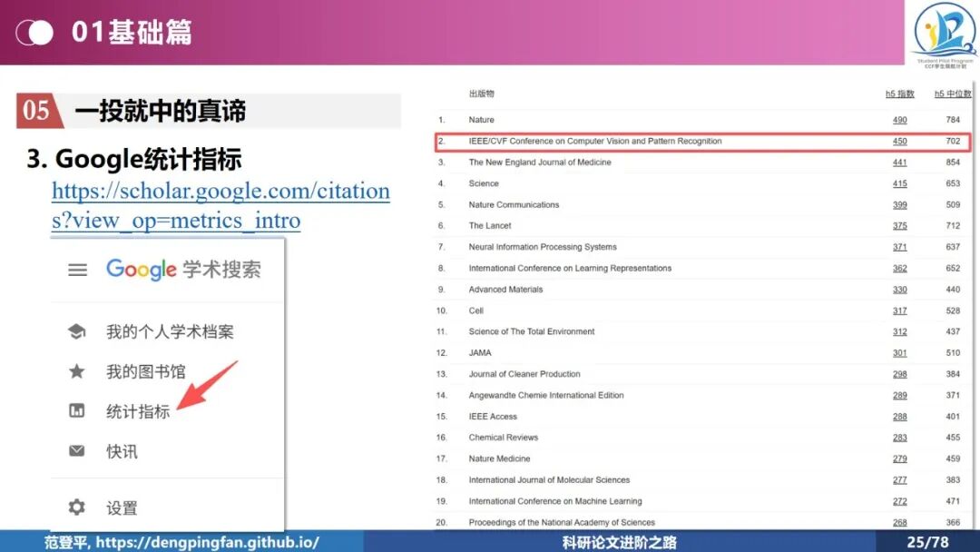The image size is (980, 552).
Task: Open Nature Communications h5-index 399
Action: click(899, 205)
